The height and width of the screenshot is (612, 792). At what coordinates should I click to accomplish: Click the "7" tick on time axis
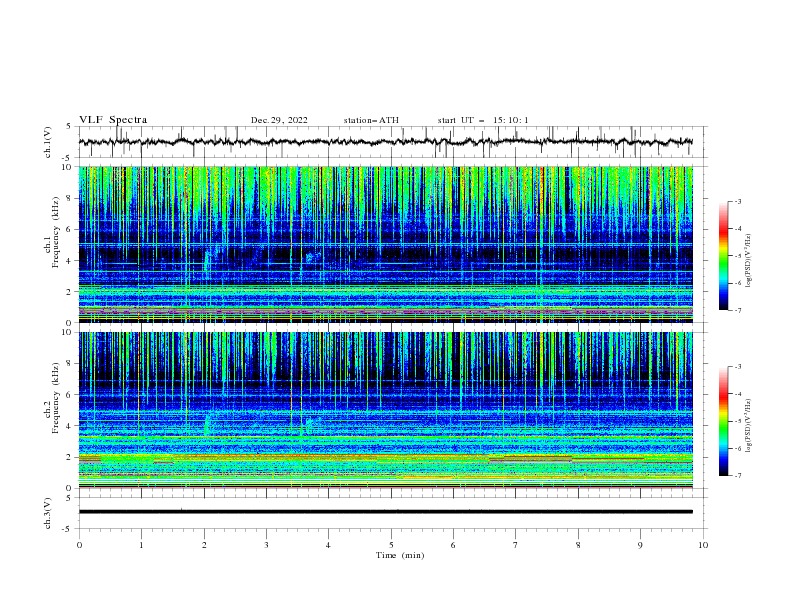(x=516, y=545)
